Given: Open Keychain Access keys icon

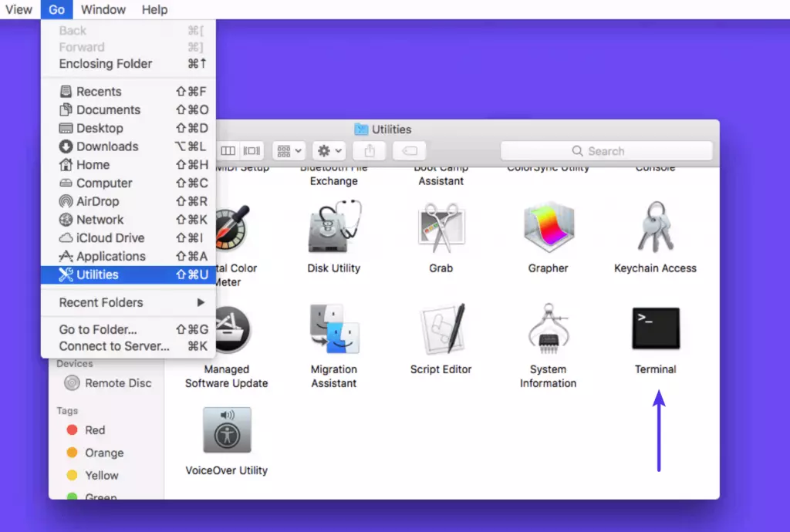Looking at the screenshot, I should point(655,228).
